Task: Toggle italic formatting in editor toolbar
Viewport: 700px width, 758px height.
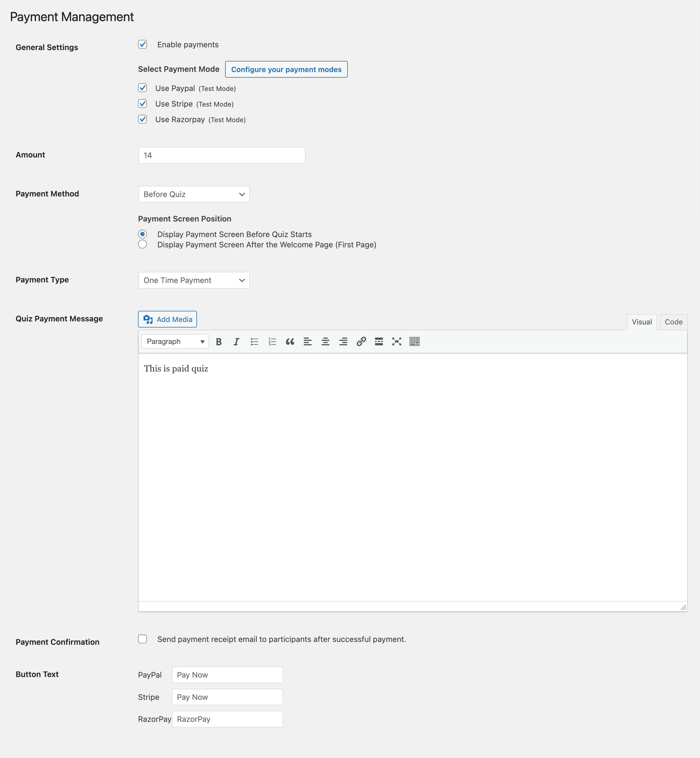Action: [x=236, y=342]
